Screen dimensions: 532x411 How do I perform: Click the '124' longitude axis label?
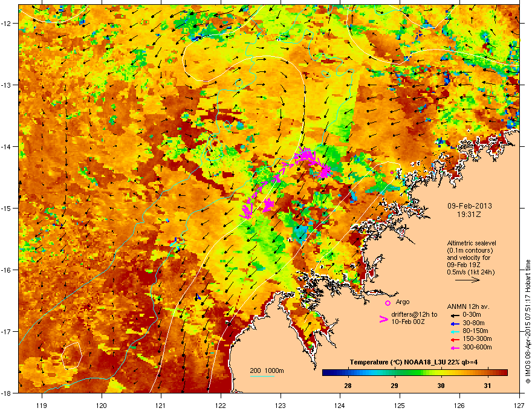[340, 406]
